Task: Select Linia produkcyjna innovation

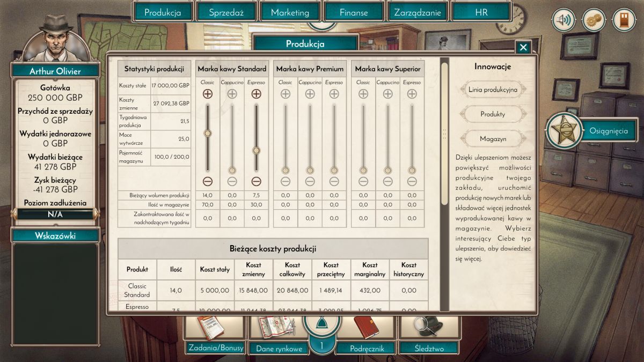Action: click(493, 90)
